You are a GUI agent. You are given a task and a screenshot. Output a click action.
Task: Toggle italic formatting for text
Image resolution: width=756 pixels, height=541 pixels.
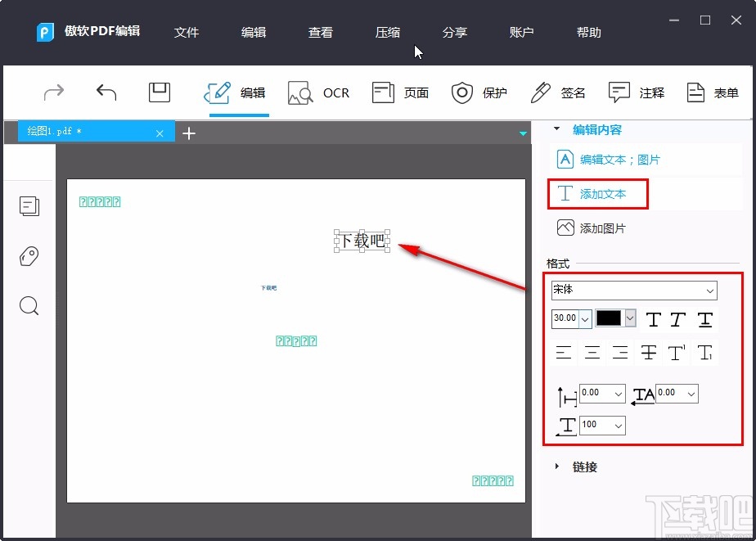(678, 319)
